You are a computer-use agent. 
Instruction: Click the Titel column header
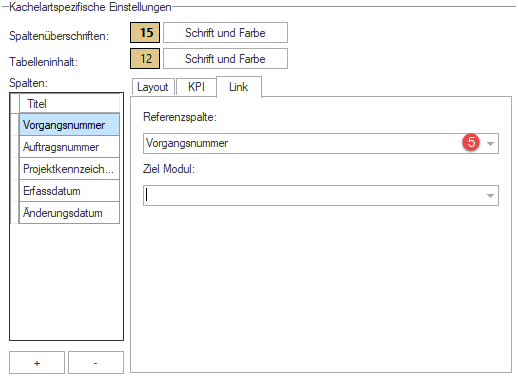click(69, 104)
